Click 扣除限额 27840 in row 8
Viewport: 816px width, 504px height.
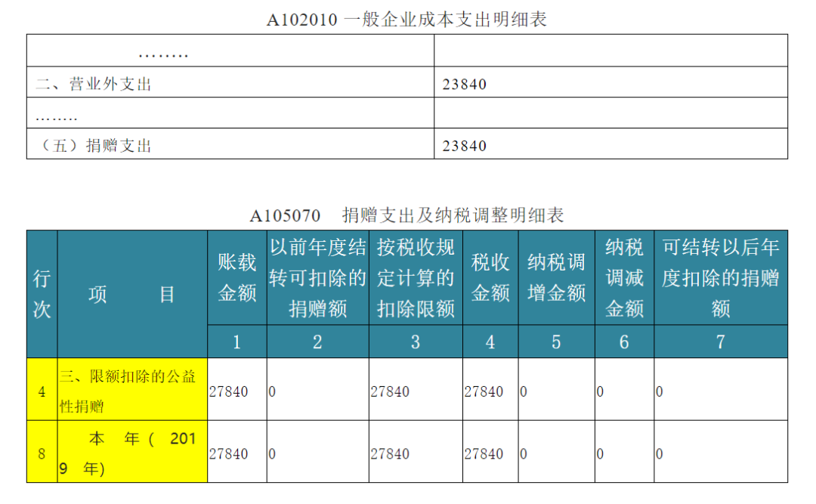(390, 454)
